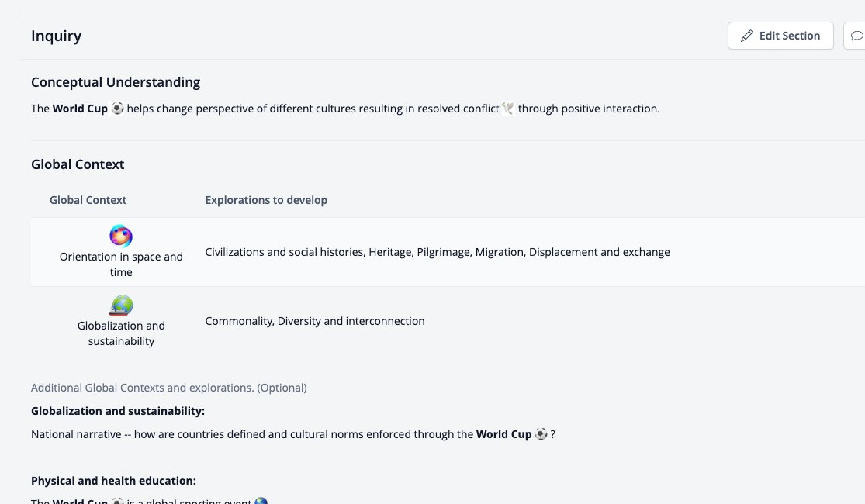Click the Physical and health education: subheading

coord(113,481)
